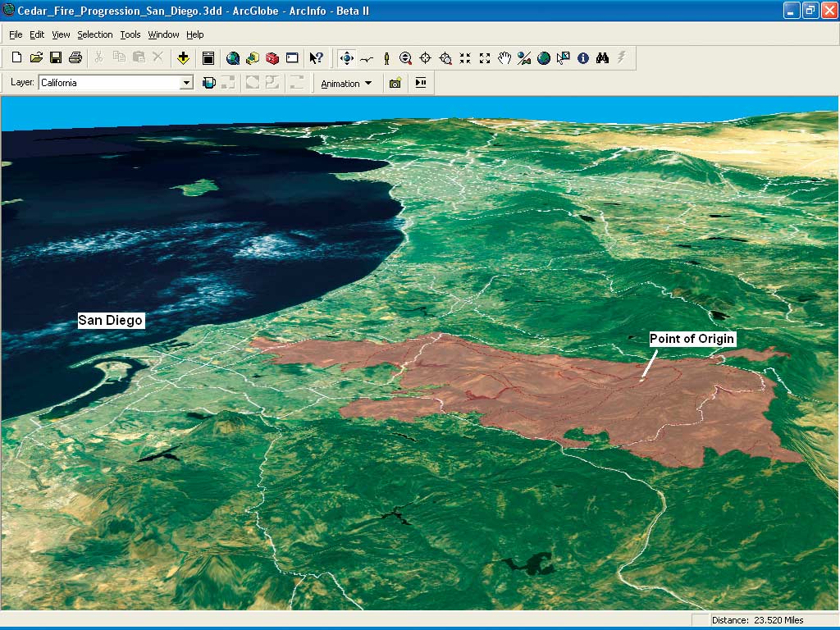
Task: Select the Center on Target crosshair tool
Action: click(426, 58)
